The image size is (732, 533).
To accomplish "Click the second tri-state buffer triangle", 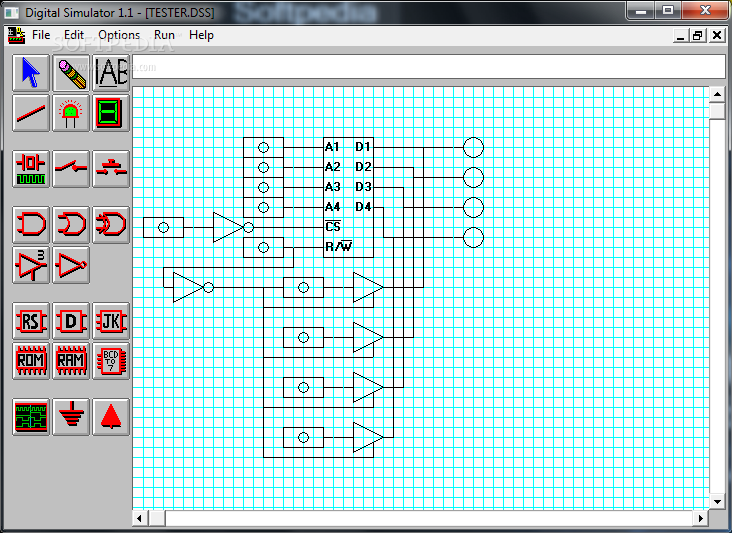I will click(x=368, y=337).
